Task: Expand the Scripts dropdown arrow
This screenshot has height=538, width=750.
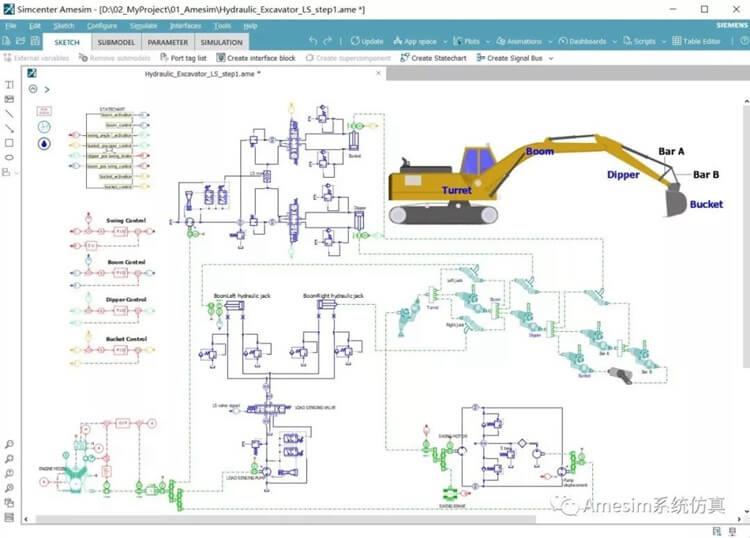Action: (664, 42)
